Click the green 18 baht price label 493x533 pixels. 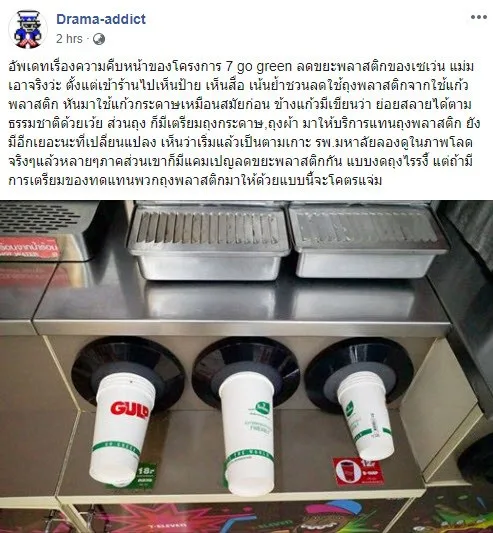coord(146,475)
